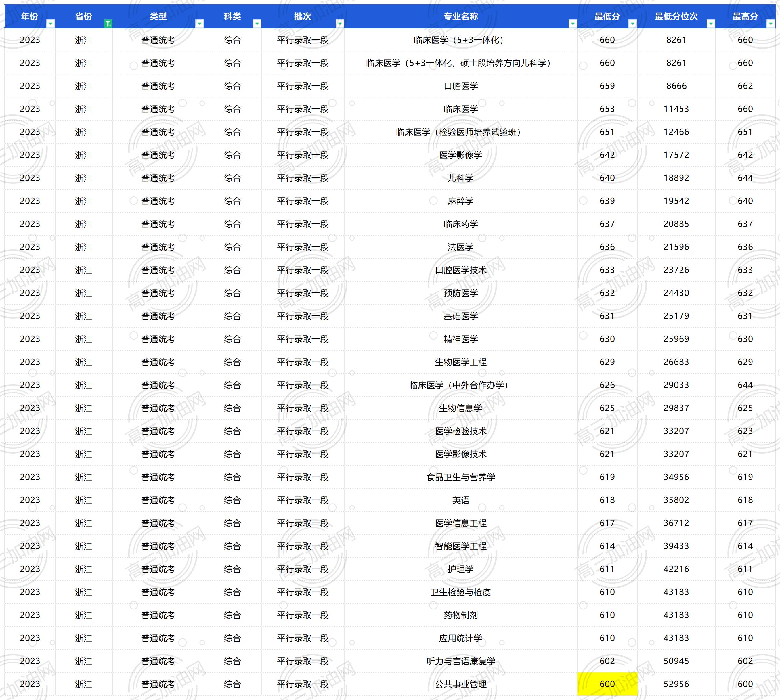Select the rank value 23726

pyautogui.click(x=676, y=270)
